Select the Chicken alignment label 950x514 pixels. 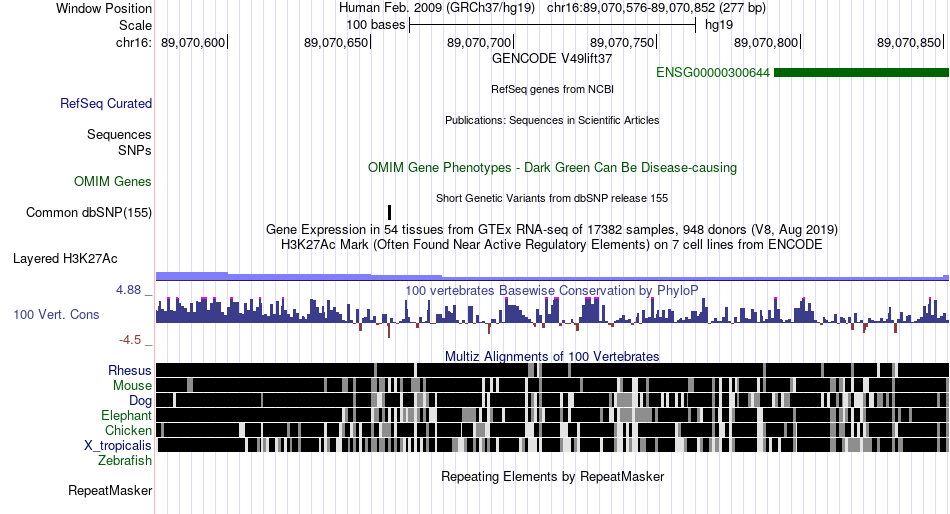click(x=128, y=430)
